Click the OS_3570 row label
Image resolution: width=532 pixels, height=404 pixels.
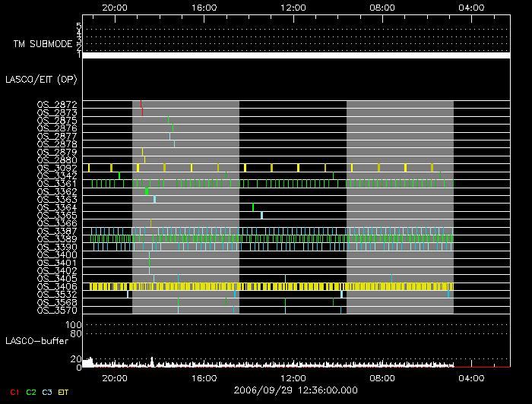[57, 310]
